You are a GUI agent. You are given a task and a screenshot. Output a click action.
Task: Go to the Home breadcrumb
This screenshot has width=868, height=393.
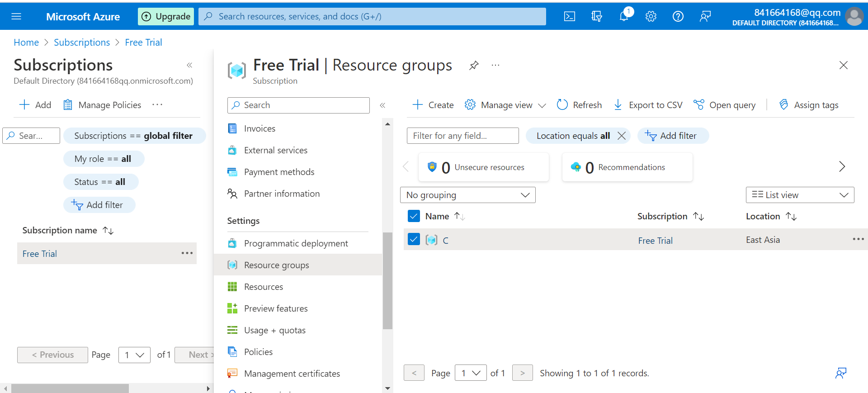click(26, 43)
